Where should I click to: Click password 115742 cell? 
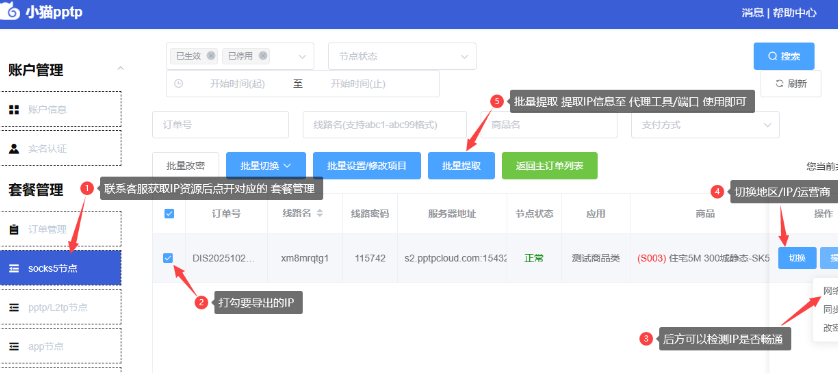click(x=370, y=258)
